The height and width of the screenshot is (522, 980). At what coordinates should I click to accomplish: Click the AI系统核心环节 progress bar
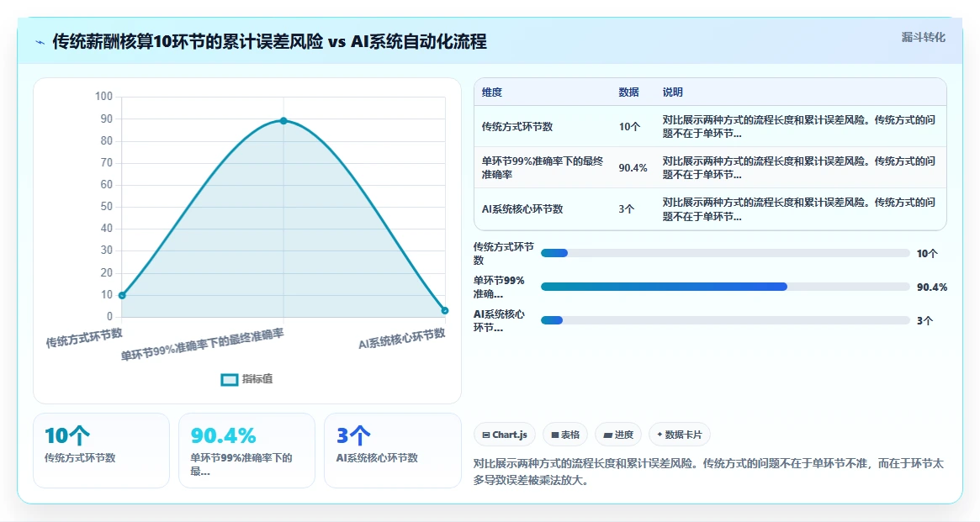click(x=725, y=320)
